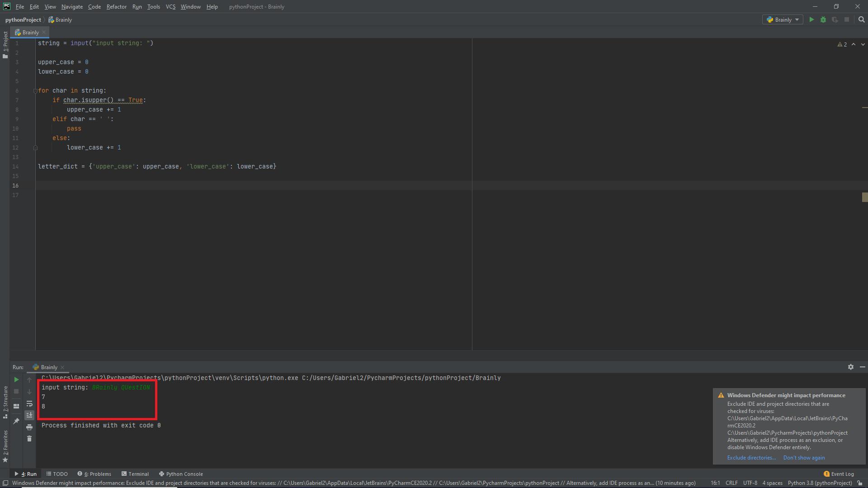Click Restore Layout icon in Run panel
The width and height of the screenshot is (868, 488).
pyautogui.click(x=16, y=406)
